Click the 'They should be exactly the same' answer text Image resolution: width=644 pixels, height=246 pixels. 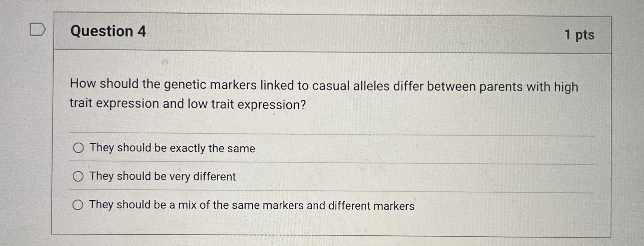pyautogui.click(x=172, y=148)
